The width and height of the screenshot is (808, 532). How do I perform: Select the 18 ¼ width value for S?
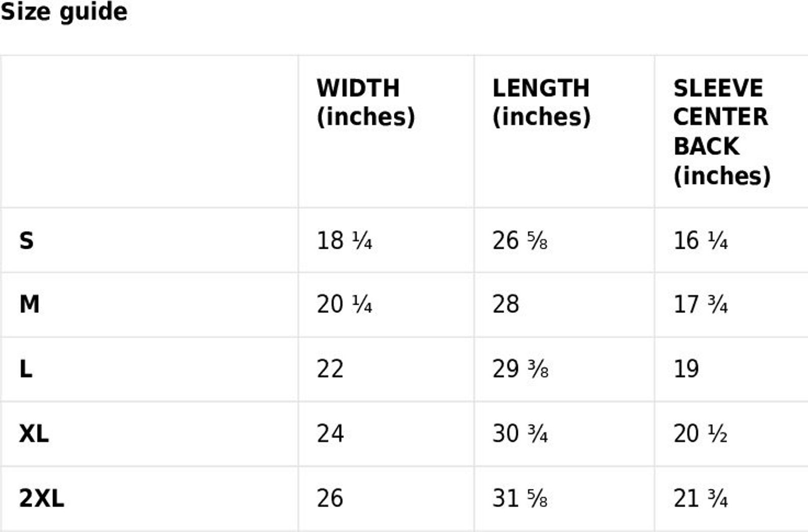(x=344, y=241)
